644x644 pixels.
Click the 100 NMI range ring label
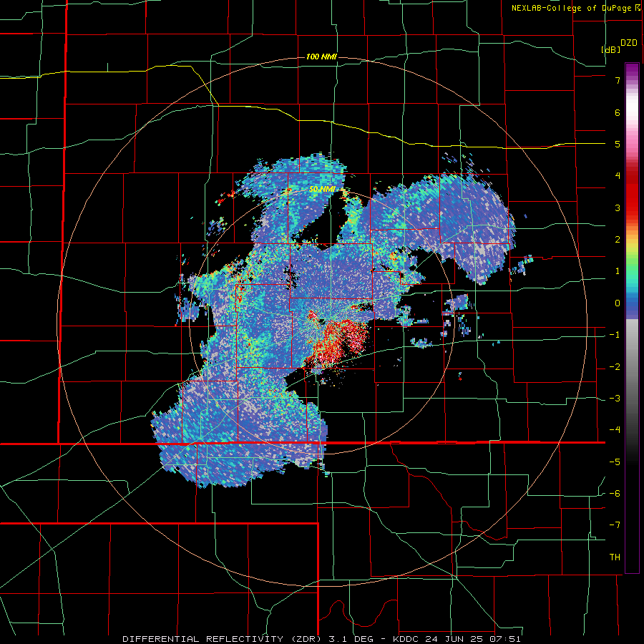click(321, 57)
